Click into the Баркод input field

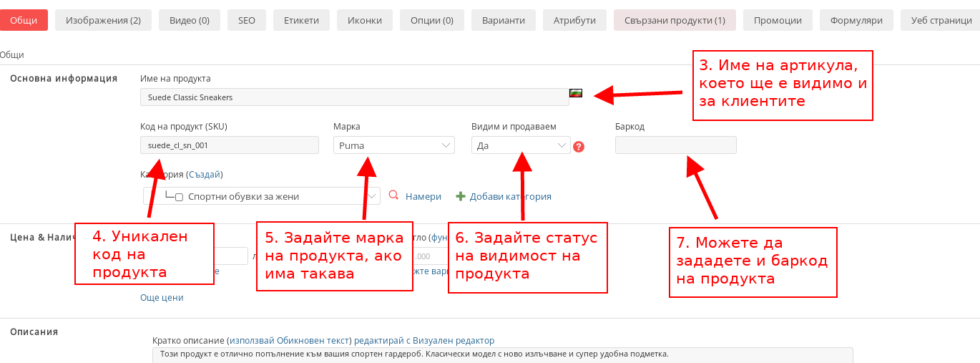[675, 145]
